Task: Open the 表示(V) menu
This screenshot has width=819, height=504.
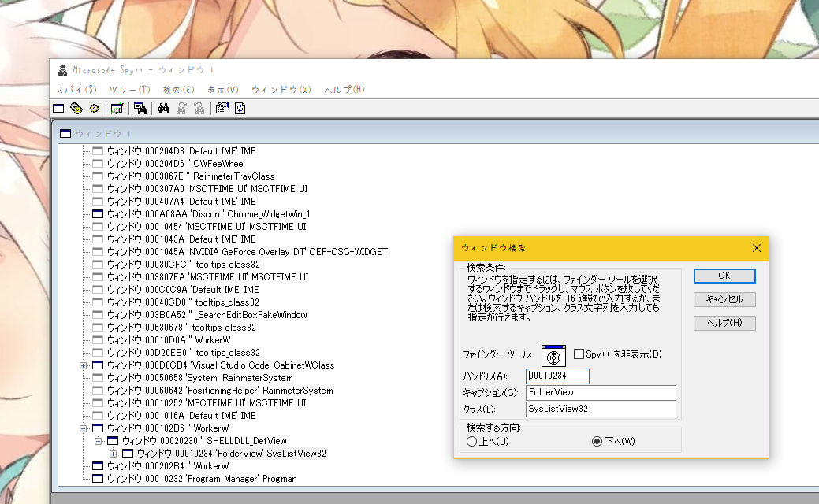Action: [223, 89]
